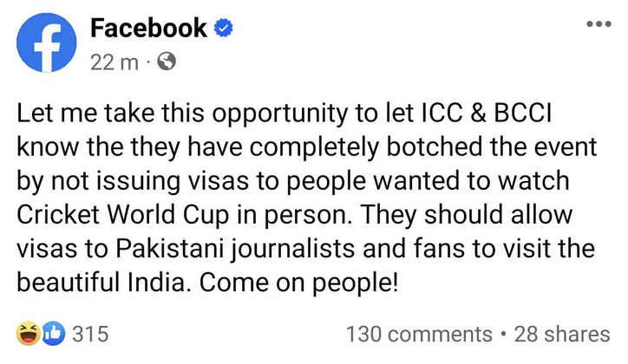Open the three-dot post options menu
This screenshot has width=628, height=364.
[x=599, y=24]
